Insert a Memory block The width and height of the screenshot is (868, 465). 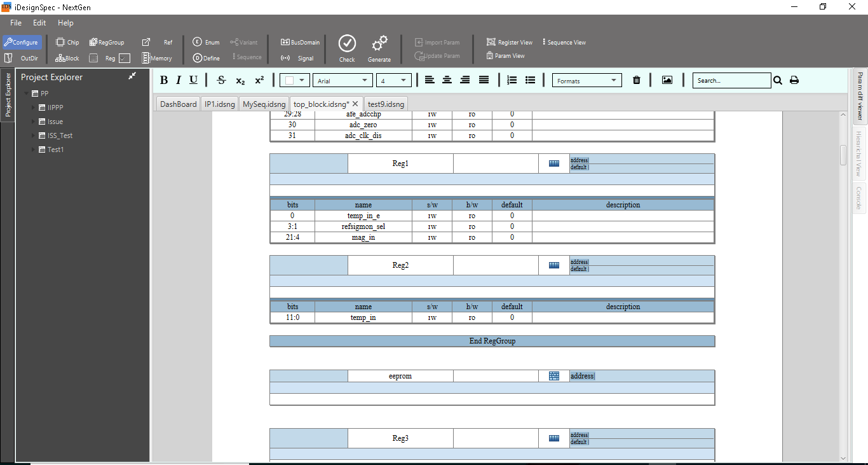pos(157,59)
